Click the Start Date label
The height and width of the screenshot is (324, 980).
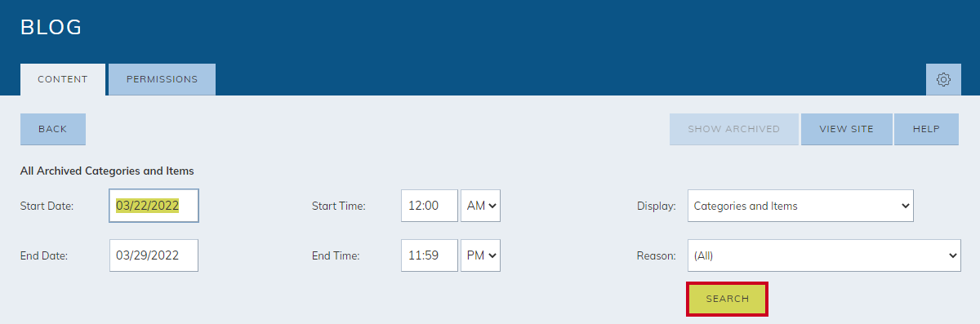pos(47,206)
